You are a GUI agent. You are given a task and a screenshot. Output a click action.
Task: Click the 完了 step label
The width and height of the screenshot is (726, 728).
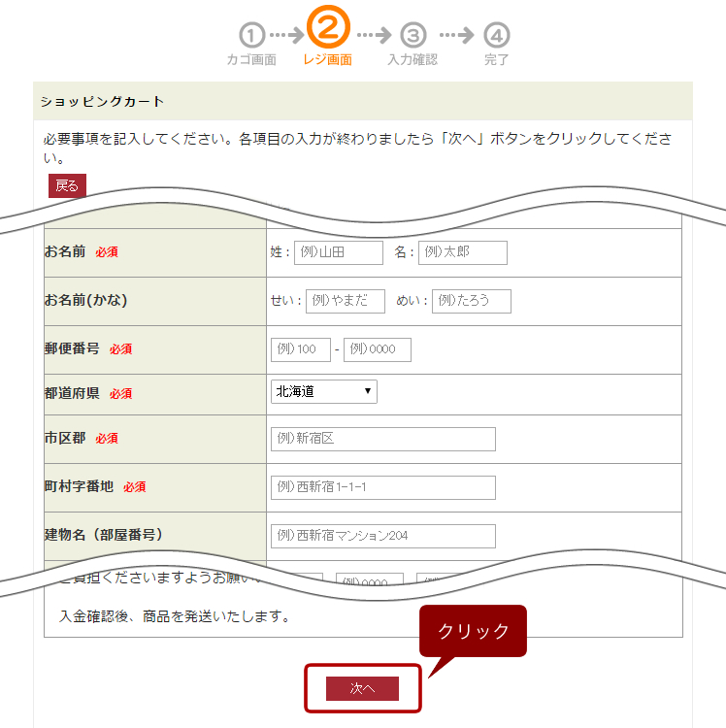pos(497,60)
